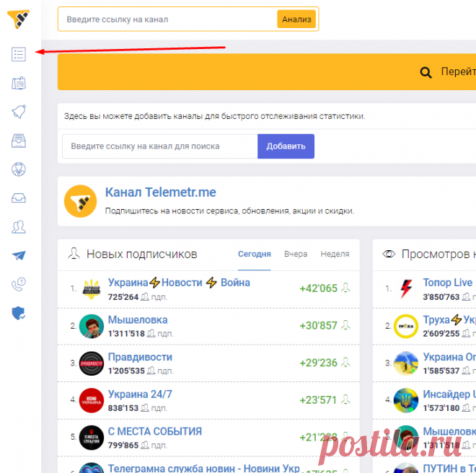Click the +23'571 subscriber gain value
The height and width of the screenshot is (473, 476).
[318, 400]
